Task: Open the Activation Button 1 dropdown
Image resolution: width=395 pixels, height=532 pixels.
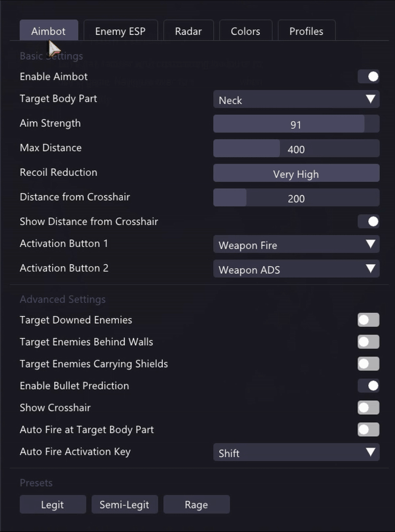Action: click(296, 244)
